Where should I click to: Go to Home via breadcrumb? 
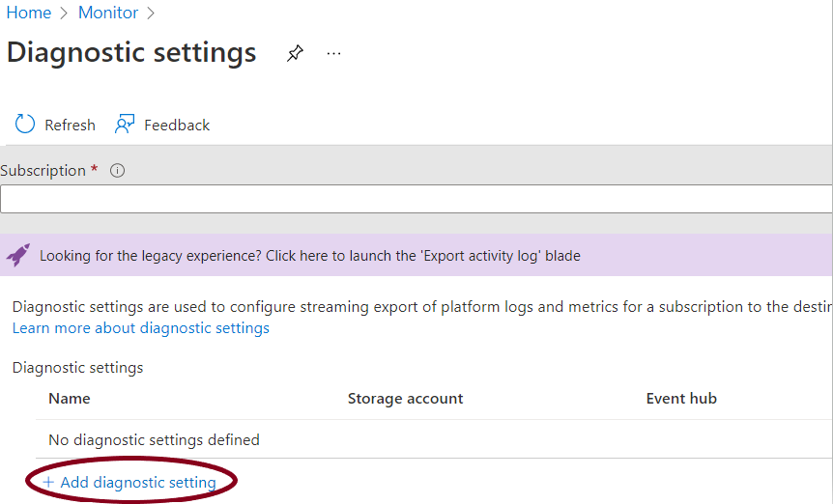click(29, 13)
